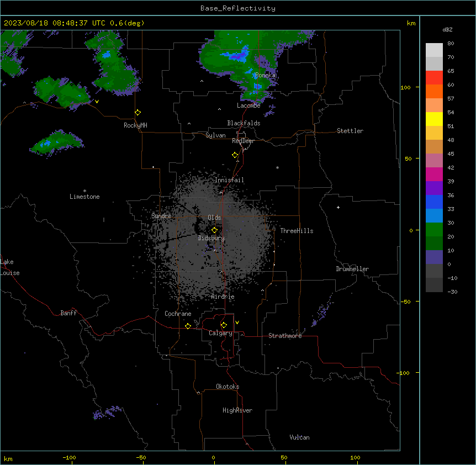
Task: Pick the red 65-60 dBZ legend swatch
Action: point(434,77)
